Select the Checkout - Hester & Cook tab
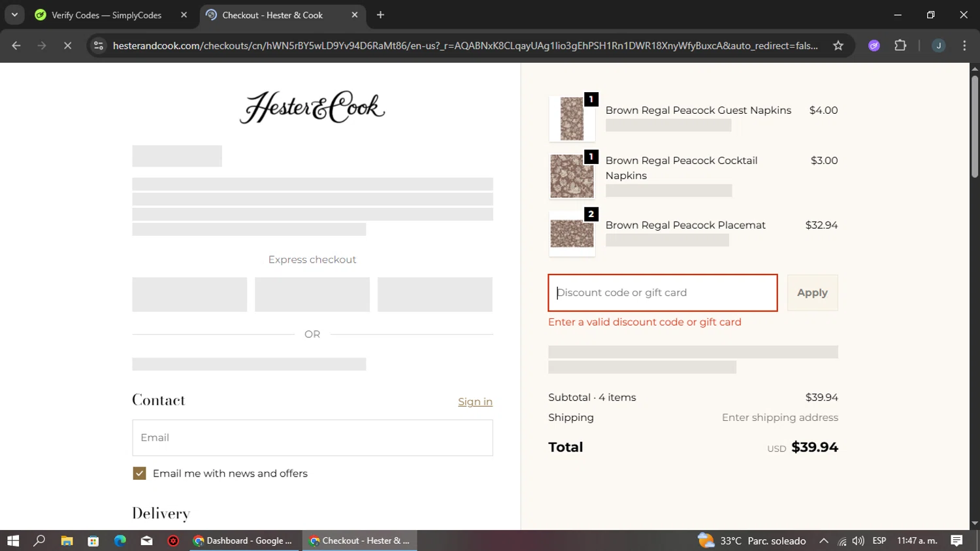Screen dimensions: 980x551 (272, 15)
